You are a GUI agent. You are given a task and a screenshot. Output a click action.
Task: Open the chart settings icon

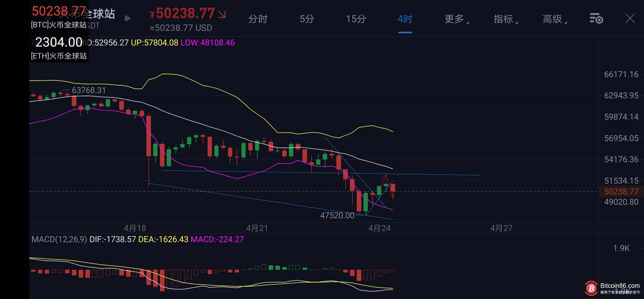[596, 19]
